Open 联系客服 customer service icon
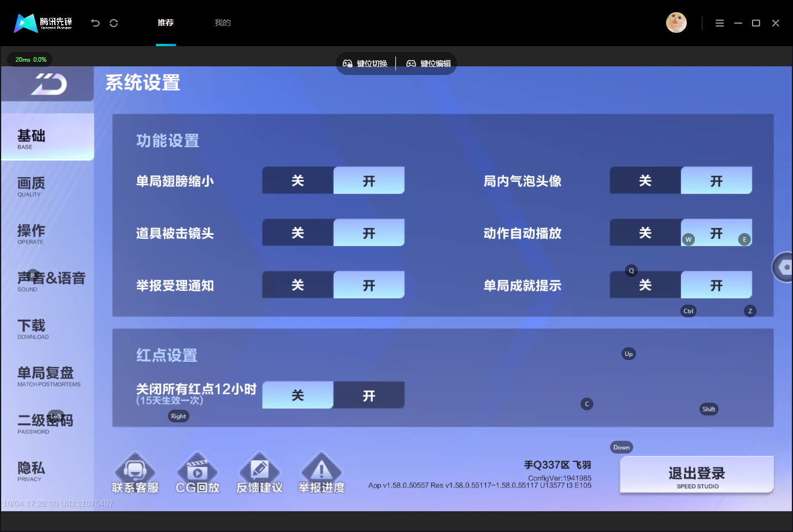The width and height of the screenshot is (793, 532). 135,473
